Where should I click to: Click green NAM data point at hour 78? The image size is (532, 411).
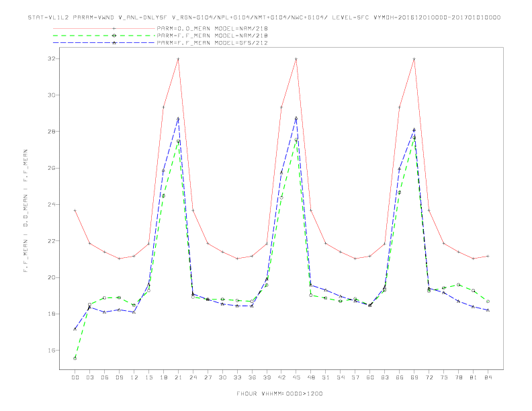(x=459, y=285)
